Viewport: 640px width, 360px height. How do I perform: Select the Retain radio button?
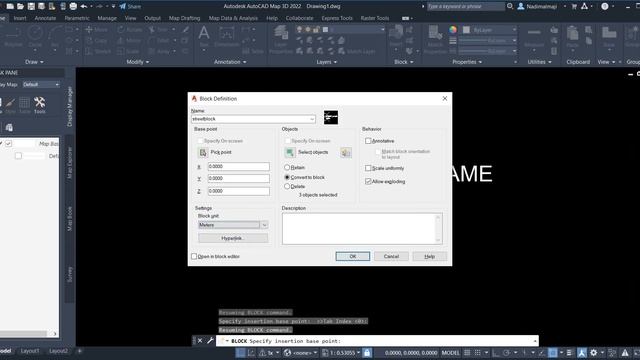[287, 167]
